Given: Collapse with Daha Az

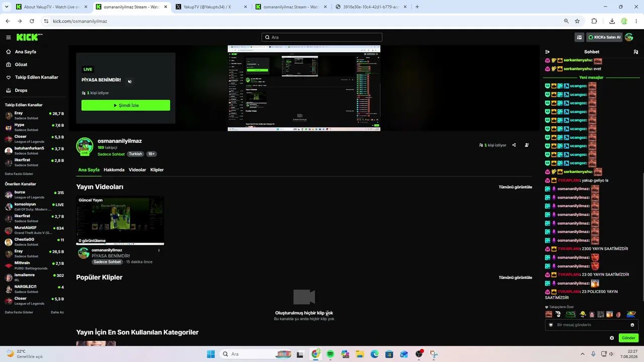Looking at the screenshot, I should (57, 312).
